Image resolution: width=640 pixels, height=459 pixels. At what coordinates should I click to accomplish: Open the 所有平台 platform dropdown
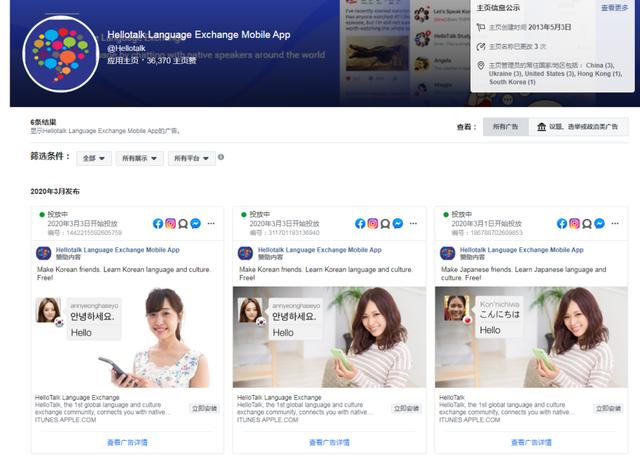coord(191,158)
